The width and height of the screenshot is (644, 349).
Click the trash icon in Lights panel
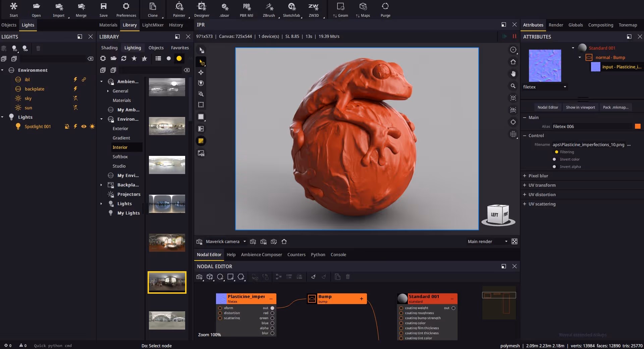click(38, 48)
